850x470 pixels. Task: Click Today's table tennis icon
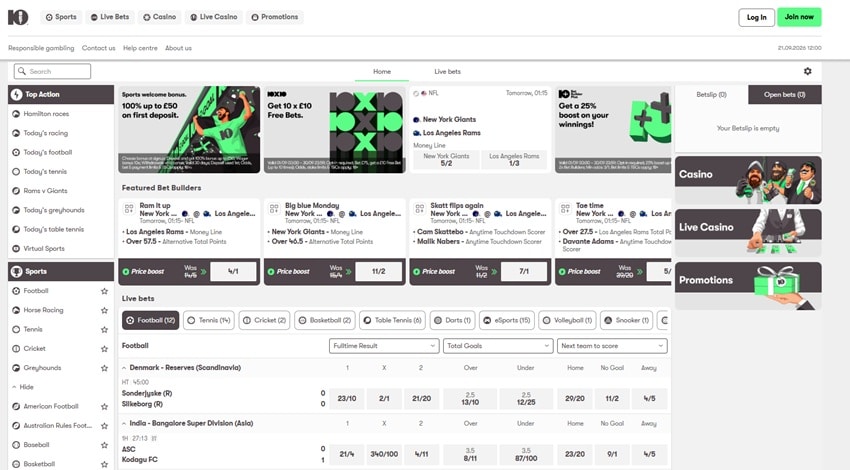16,229
